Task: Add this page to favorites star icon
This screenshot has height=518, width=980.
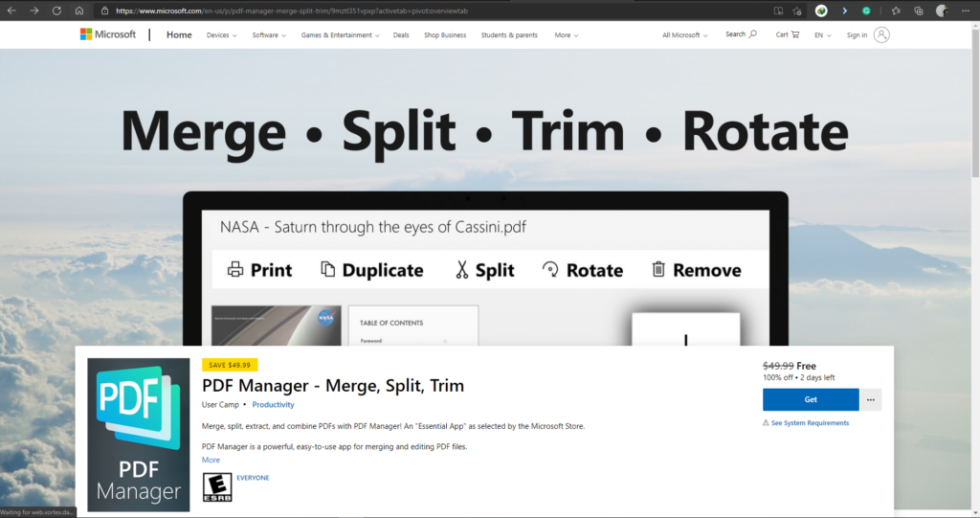Action: [x=797, y=11]
